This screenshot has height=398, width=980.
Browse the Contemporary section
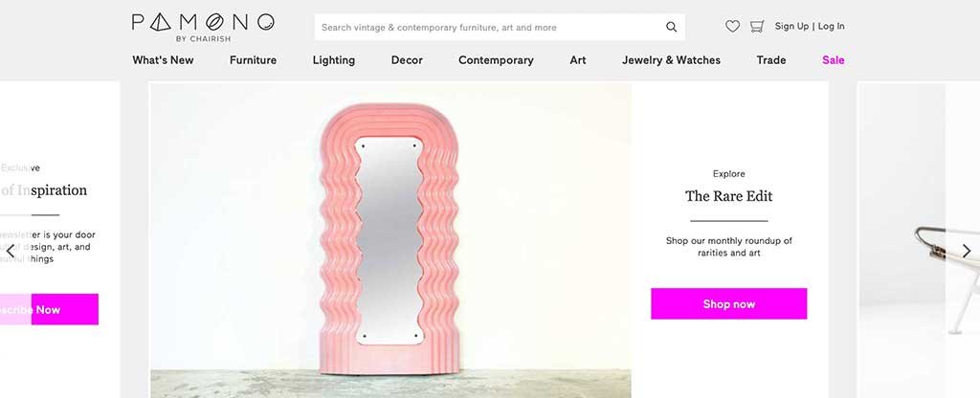point(496,60)
